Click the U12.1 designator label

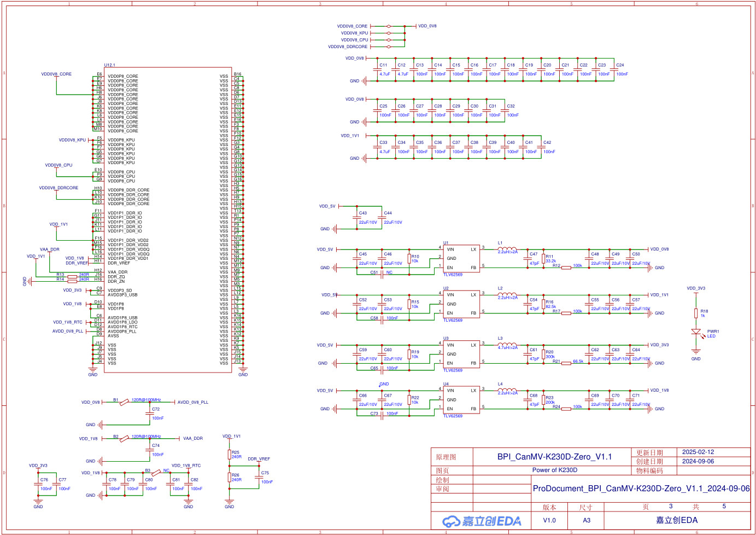110,65
